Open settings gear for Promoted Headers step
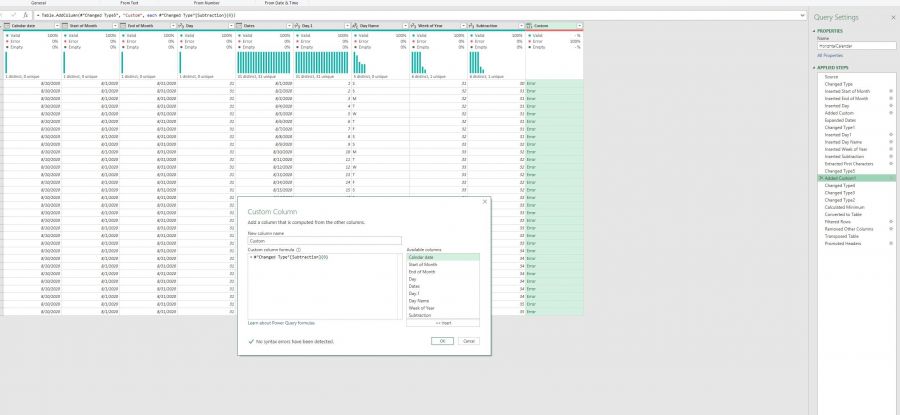900x415 pixels. (891, 243)
